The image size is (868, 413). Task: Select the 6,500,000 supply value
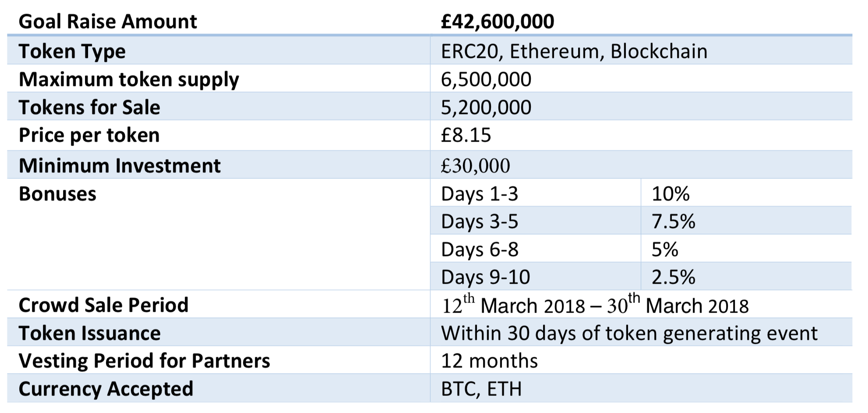[x=486, y=79]
